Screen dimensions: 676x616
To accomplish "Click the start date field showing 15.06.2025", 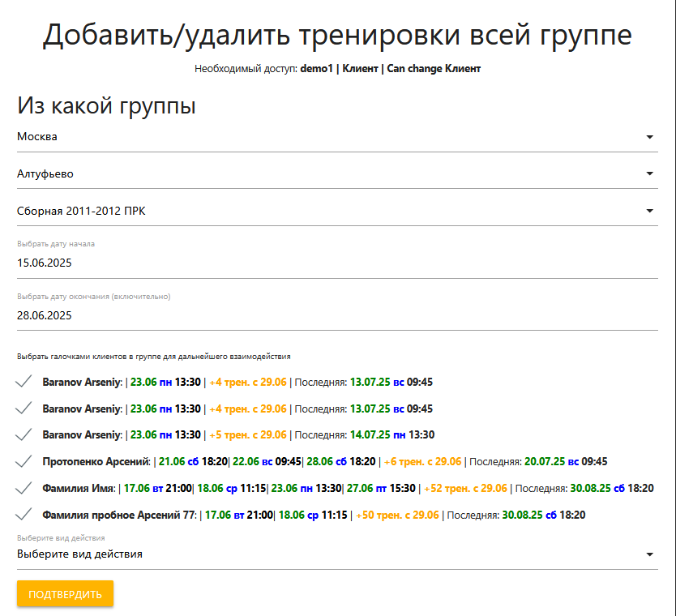I will tap(337, 263).
